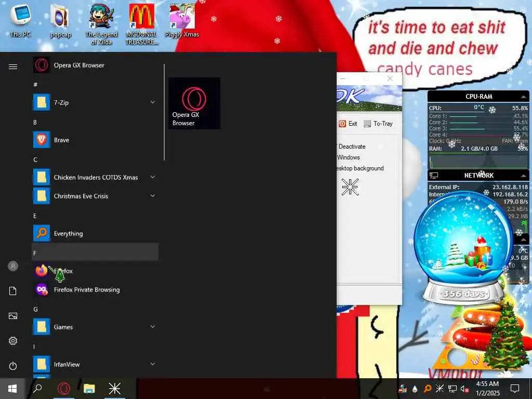Expand the Start menu hamburger navigation
The height and width of the screenshot is (399, 532).
click(13, 66)
